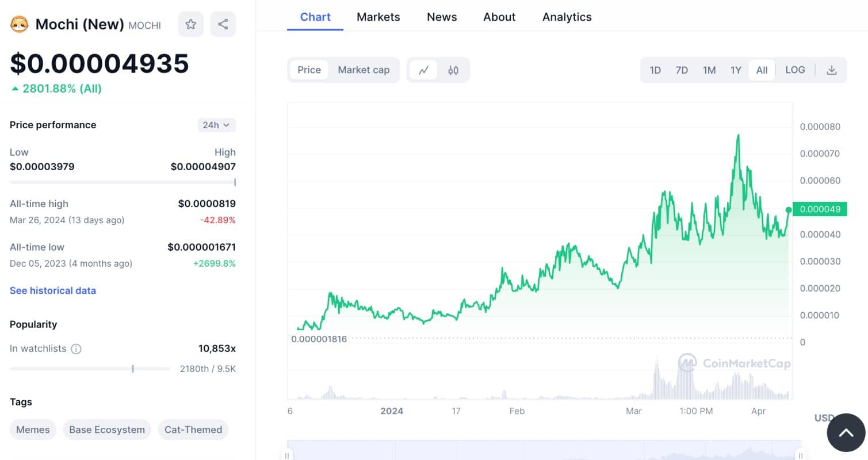
Task: Click the -42.89% all-time high change
Action: click(217, 220)
